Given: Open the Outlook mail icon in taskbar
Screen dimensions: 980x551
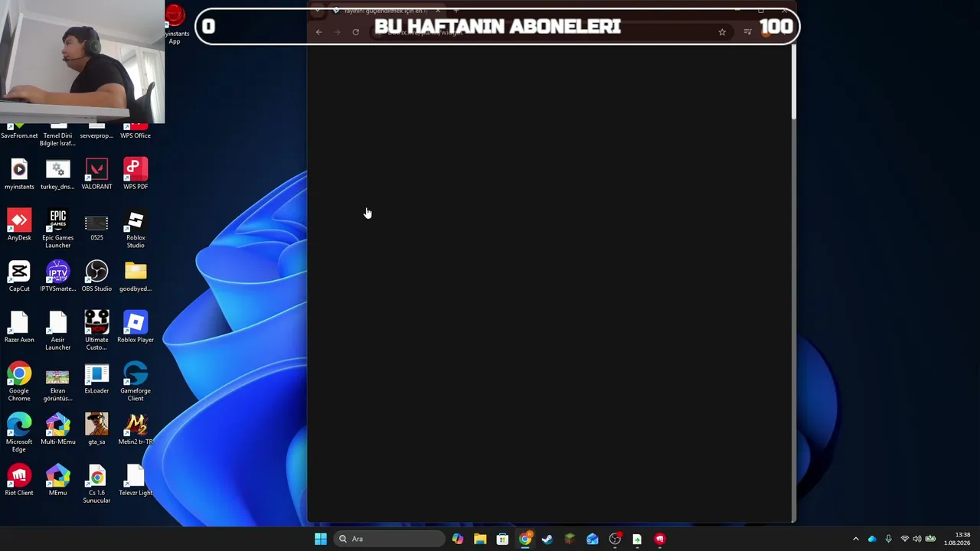Looking at the screenshot, I should click(x=592, y=539).
